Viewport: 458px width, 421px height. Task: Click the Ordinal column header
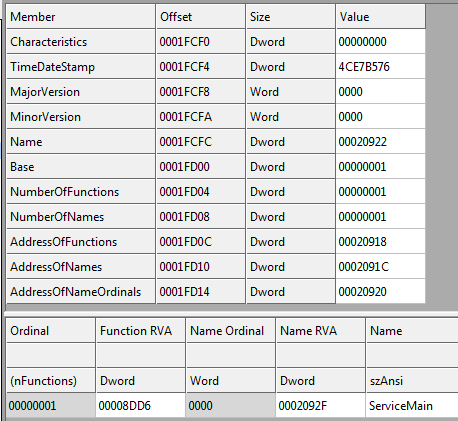pyautogui.click(x=51, y=330)
